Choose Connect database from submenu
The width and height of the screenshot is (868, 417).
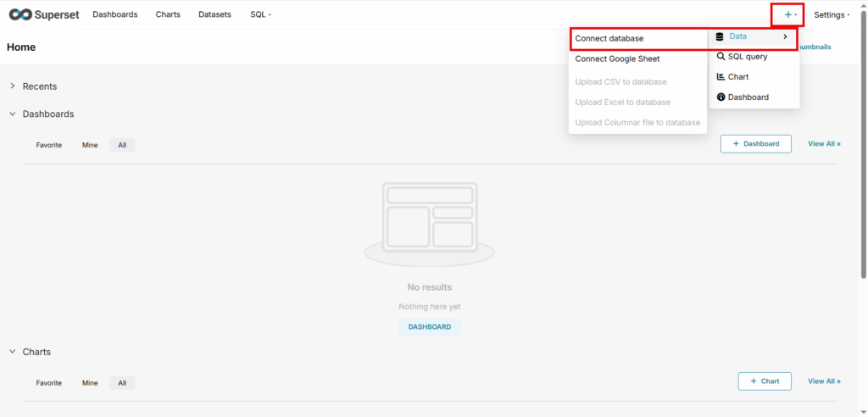[x=609, y=38]
